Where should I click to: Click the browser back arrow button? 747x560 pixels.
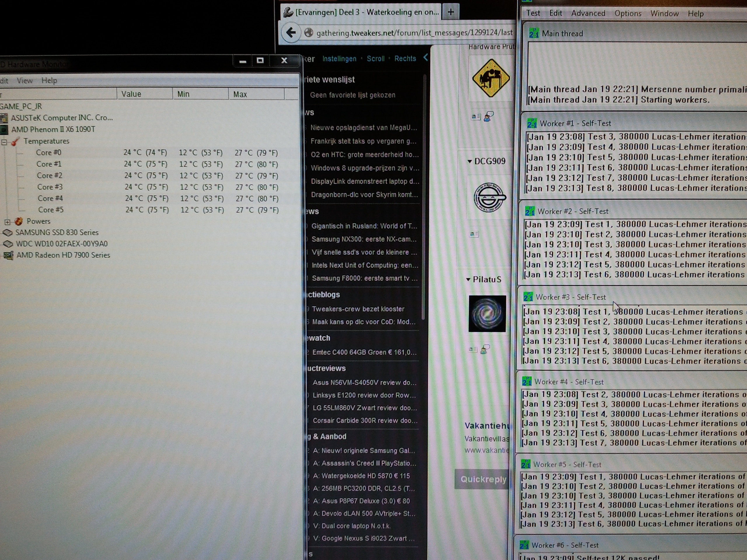291,33
